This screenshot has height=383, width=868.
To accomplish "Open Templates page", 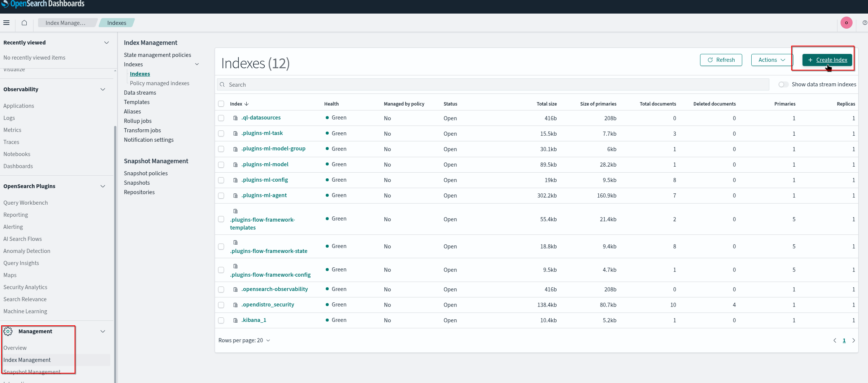I will [x=137, y=102].
